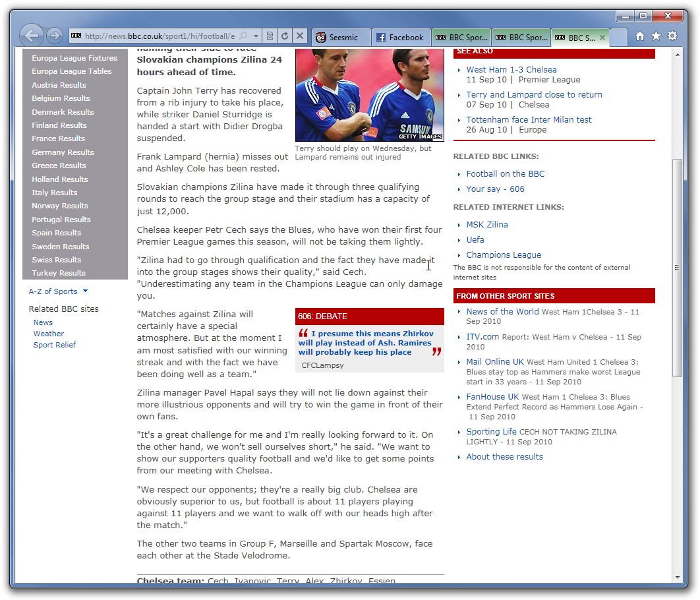
Task: Expand the A-Z of Sports dropdown
Action: [x=58, y=291]
